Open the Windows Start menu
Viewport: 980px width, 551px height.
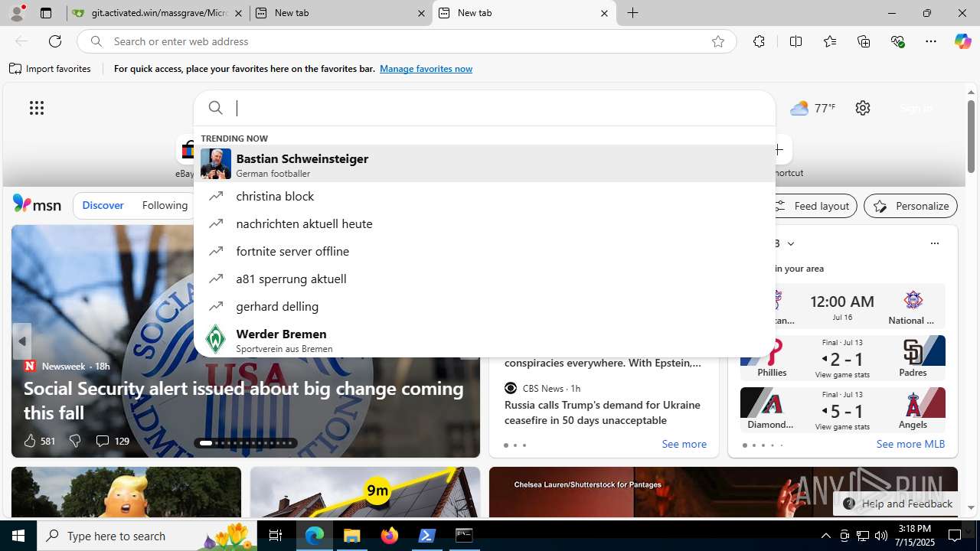[x=18, y=536]
